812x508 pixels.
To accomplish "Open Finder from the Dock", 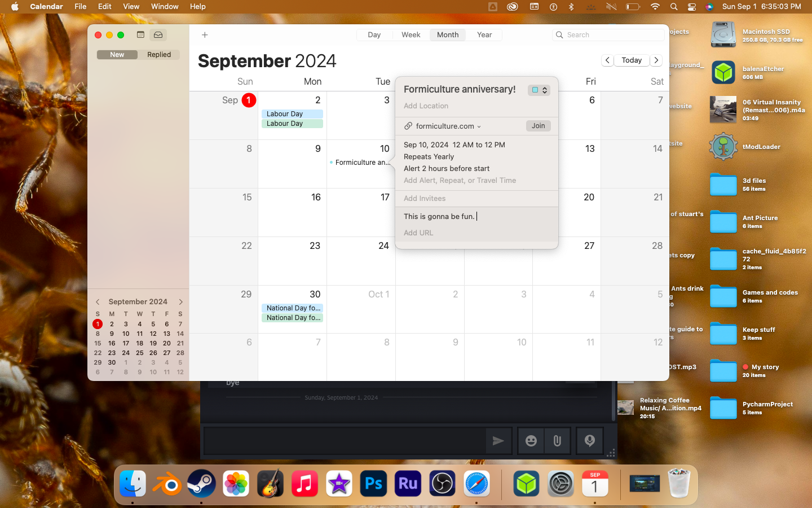I will pyautogui.click(x=133, y=484).
